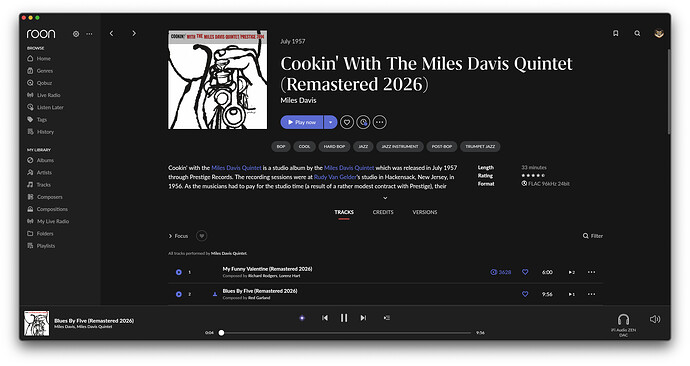This screenshot has width=690, height=366.
Task: Open Tracks in My Library
Action: 39,185
